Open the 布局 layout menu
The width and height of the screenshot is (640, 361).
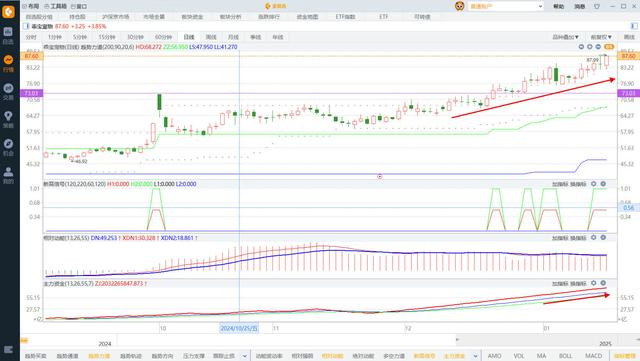31,6
